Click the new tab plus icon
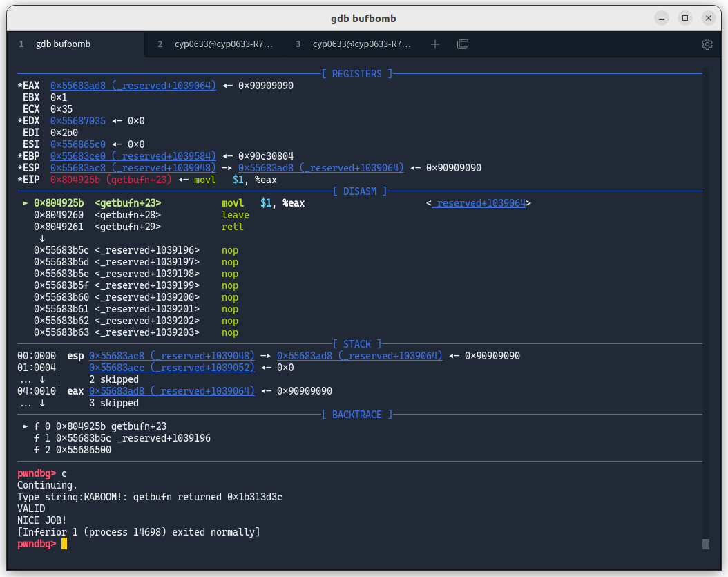This screenshot has height=577, width=728. [x=435, y=44]
